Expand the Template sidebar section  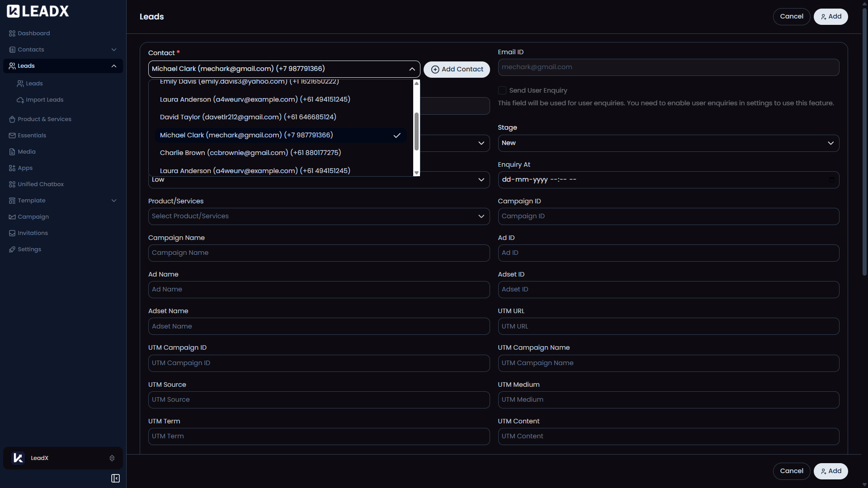click(x=114, y=201)
